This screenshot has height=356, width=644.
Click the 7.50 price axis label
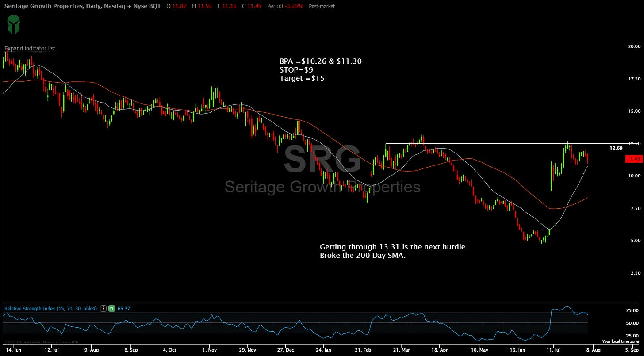(x=635, y=208)
